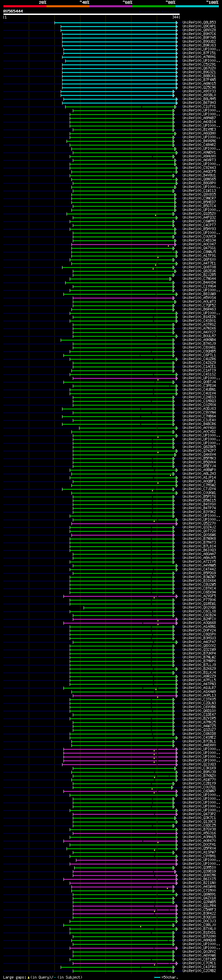Select the UniRef100_Q47SG1 label
Image resolution: width=222 pixels, height=980 pixels.
click(x=199, y=248)
